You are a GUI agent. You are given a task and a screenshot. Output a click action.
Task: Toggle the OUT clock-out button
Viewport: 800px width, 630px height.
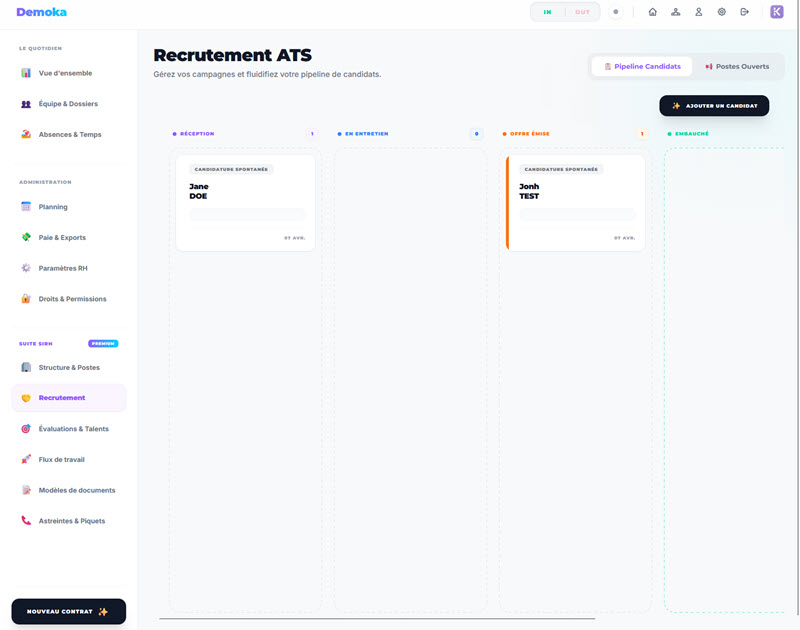tap(584, 11)
